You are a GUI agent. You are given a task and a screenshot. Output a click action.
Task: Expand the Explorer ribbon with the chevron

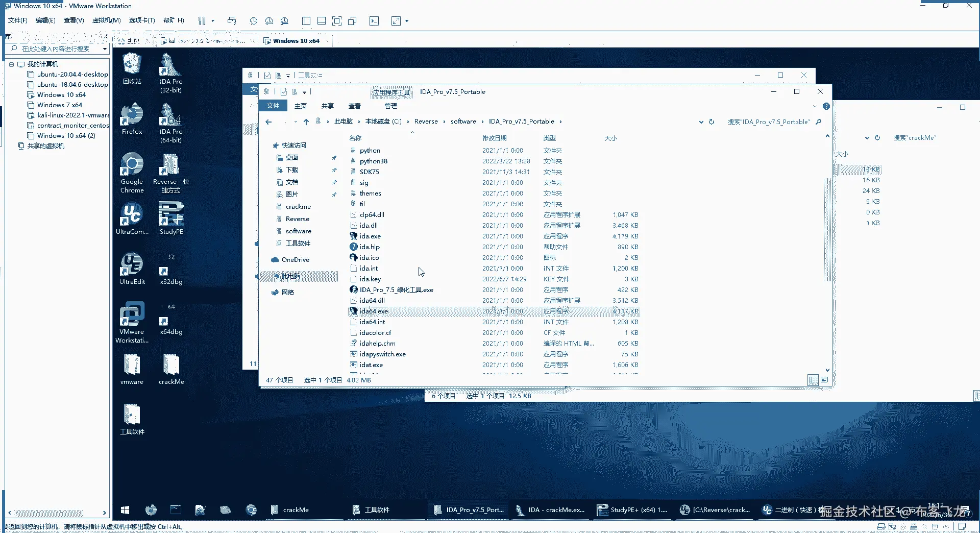pos(815,106)
